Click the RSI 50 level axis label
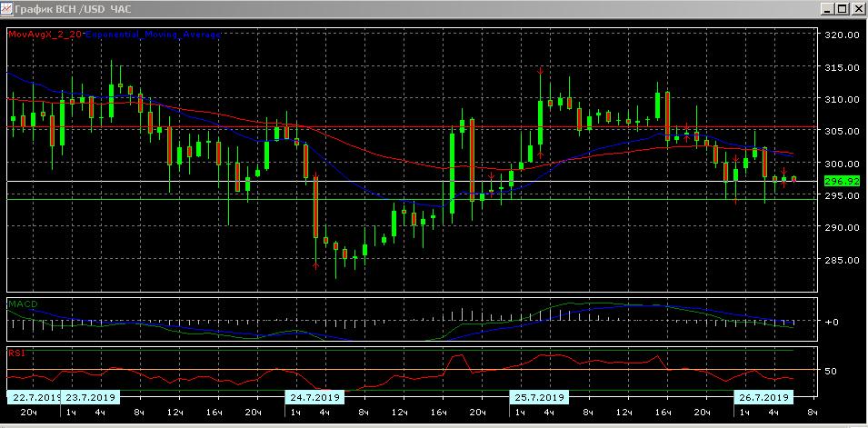This screenshot has height=428, width=868. [x=830, y=371]
